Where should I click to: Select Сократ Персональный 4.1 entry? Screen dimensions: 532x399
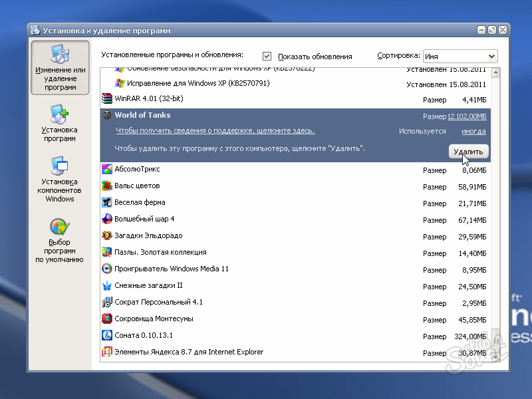pos(158,302)
